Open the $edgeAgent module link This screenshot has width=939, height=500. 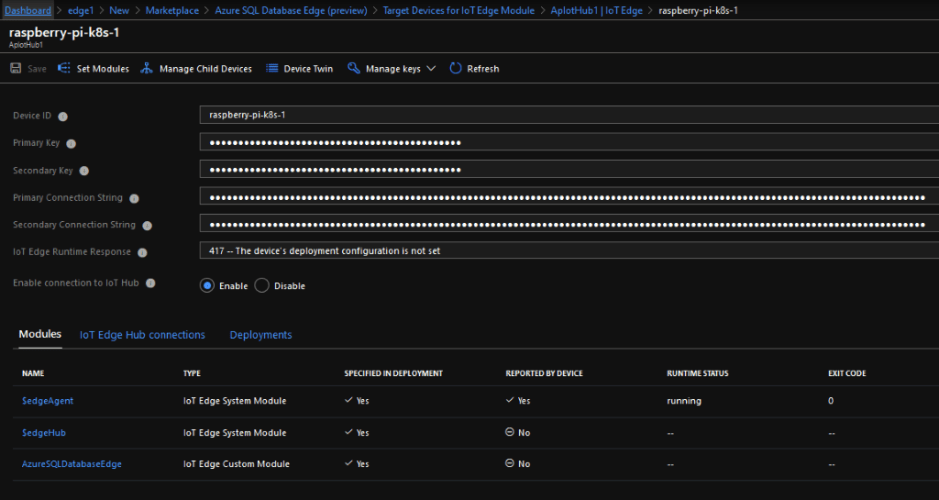click(47, 401)
